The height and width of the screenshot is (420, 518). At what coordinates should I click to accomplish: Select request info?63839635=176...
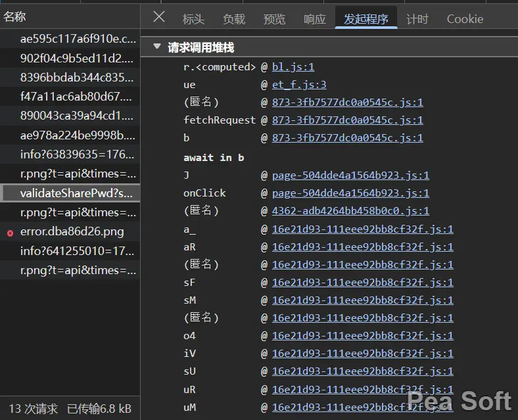(70, 154)
